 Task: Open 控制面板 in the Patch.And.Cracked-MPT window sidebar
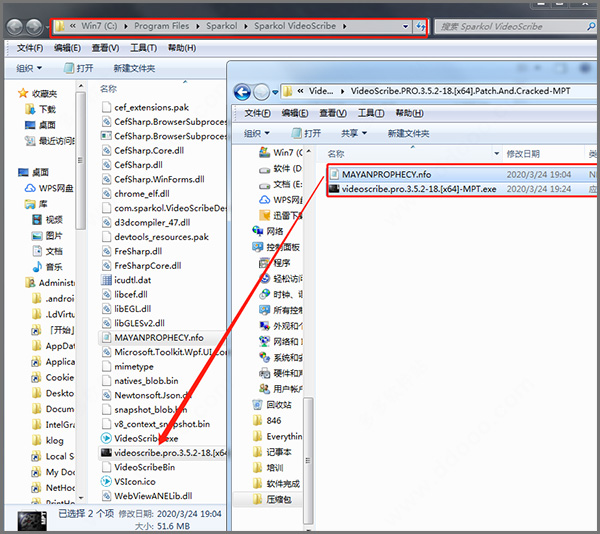tap(276, 247)
